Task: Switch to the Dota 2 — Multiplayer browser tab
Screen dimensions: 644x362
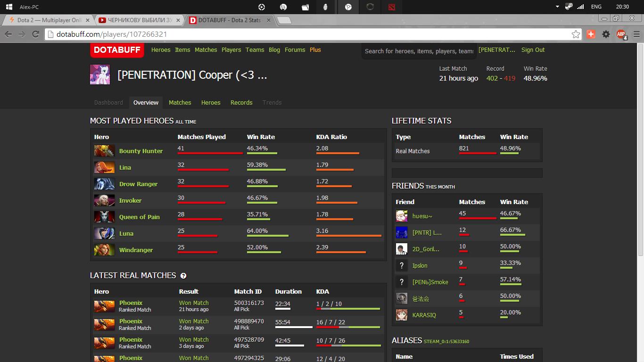Action: click(x=50, y=20)
